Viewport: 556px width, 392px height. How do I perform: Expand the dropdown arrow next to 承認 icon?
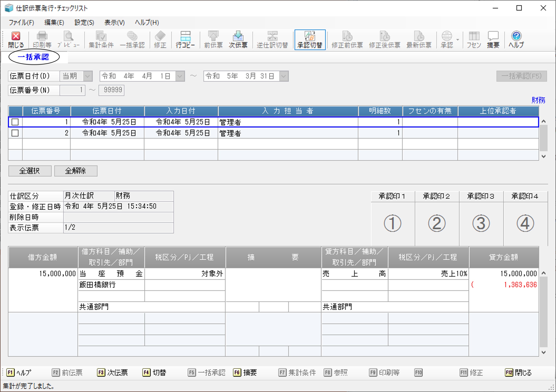pos(458,40)
